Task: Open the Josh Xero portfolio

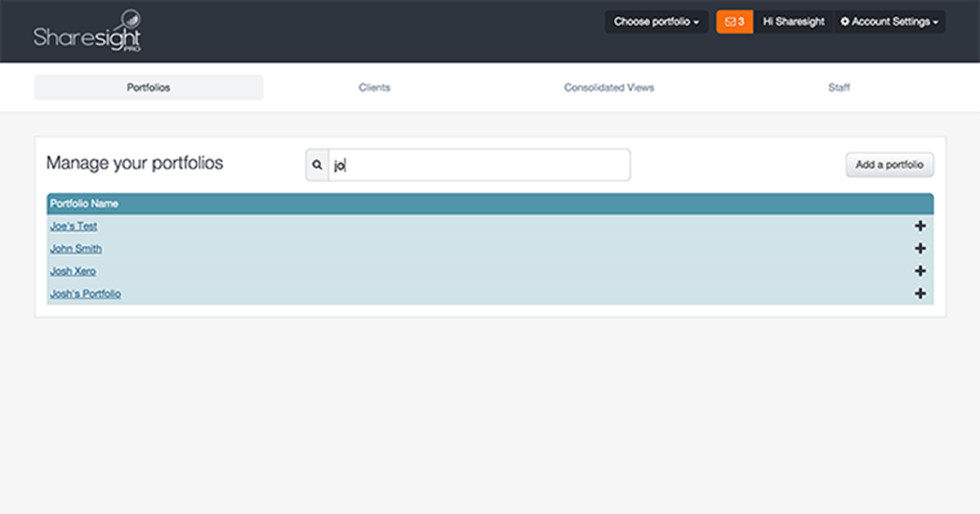Action: click(x=72, y=271)
